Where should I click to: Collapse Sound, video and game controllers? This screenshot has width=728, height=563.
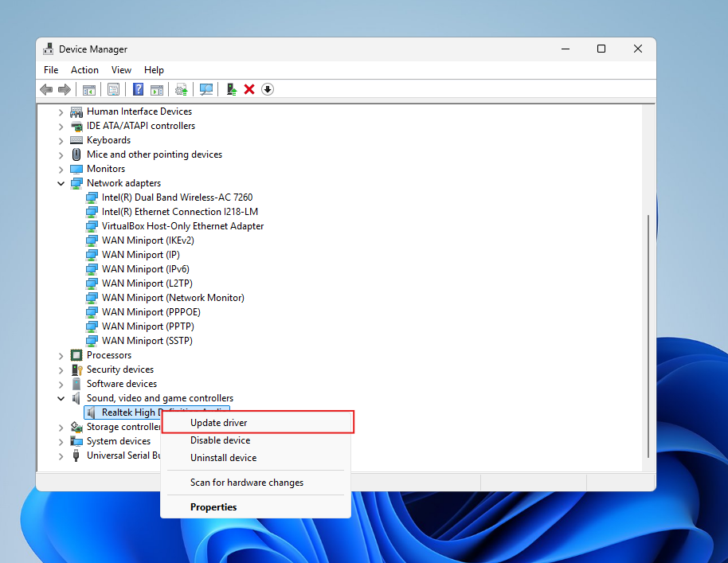point(61,398)
